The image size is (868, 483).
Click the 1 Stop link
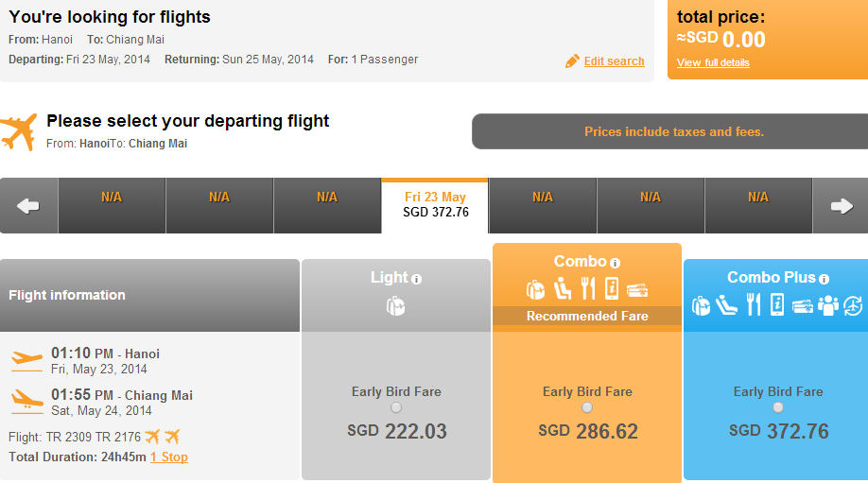169,457
